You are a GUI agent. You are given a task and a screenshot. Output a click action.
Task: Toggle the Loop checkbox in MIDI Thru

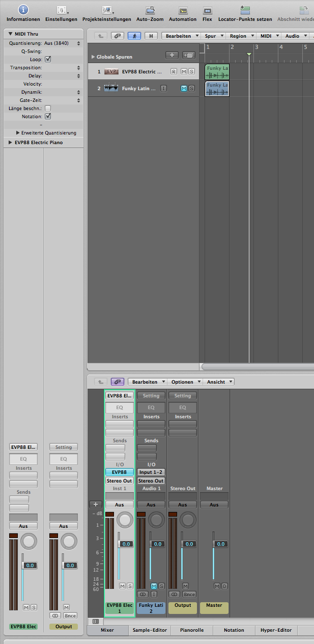(x=48, y=60)
